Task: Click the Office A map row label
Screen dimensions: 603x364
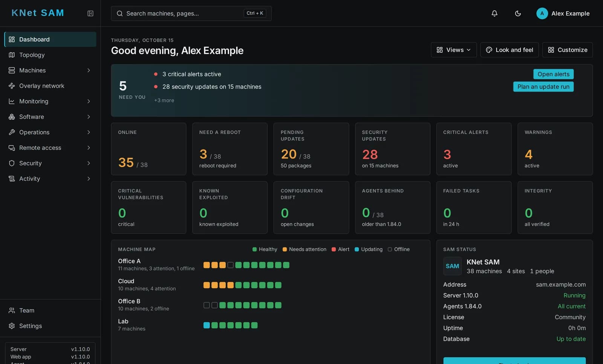Action: point(129,261)
